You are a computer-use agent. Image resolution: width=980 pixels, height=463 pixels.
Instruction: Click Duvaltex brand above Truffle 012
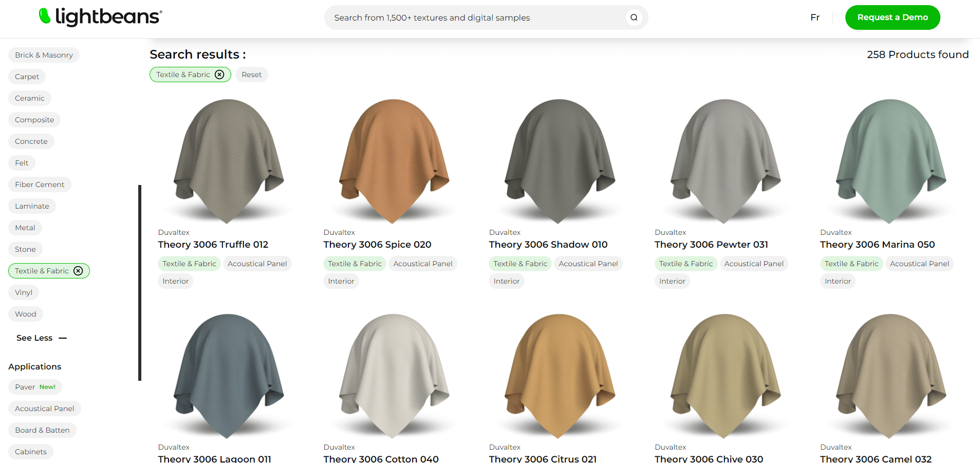click(174, 232)
